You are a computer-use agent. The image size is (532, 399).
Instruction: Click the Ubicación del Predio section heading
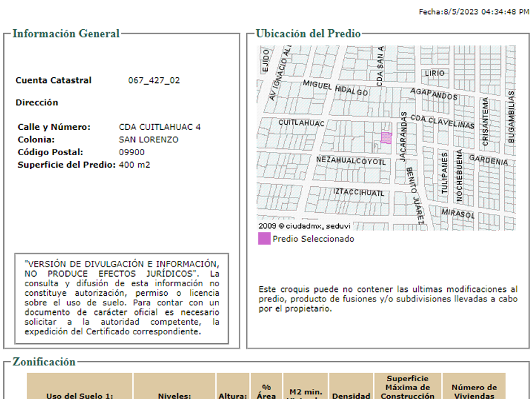(308, 34)
